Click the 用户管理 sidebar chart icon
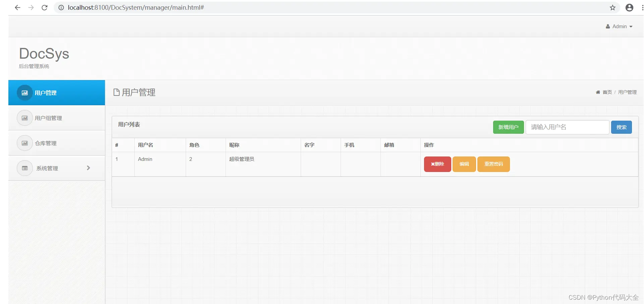 [25, 93]
